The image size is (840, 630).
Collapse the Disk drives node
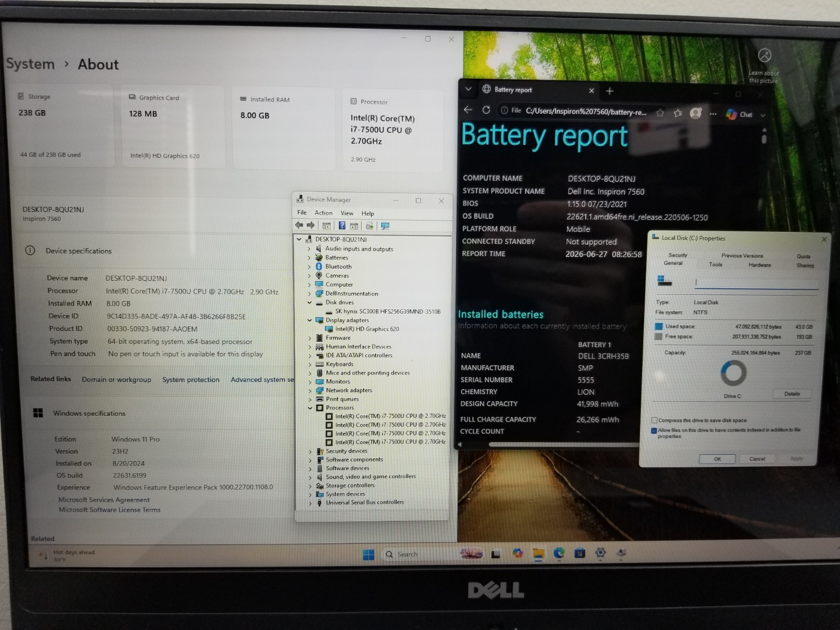coord(309,302)
